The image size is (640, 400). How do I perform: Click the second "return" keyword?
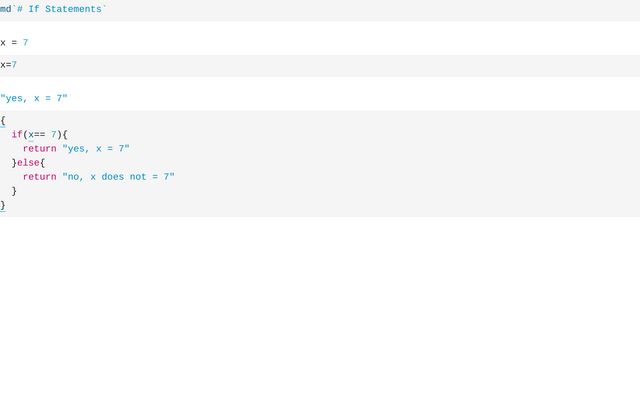pos(40,176)
